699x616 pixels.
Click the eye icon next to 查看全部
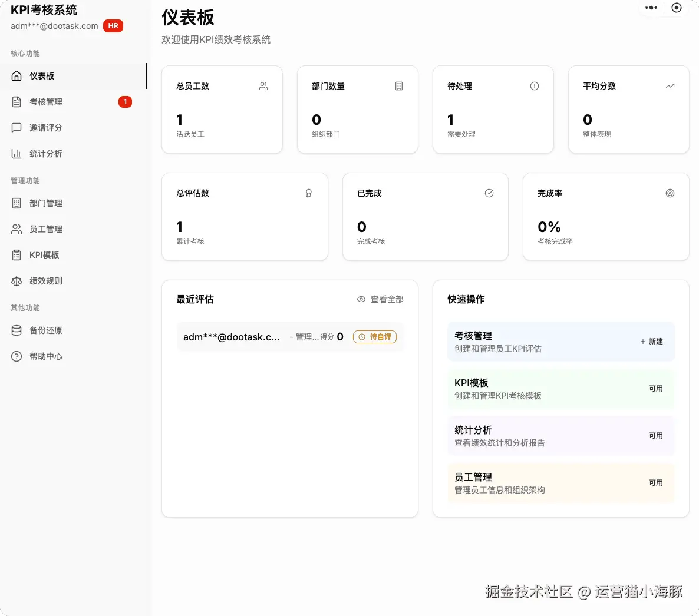pos(361,299)
